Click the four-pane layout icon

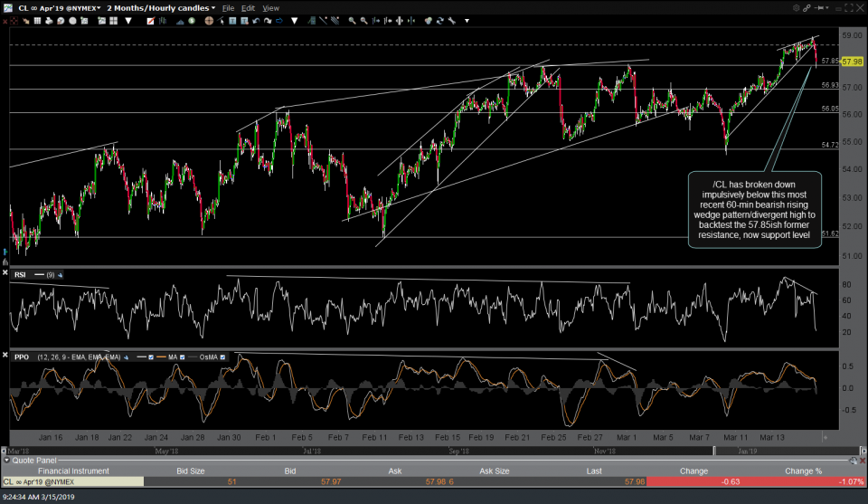click(114, 21)
